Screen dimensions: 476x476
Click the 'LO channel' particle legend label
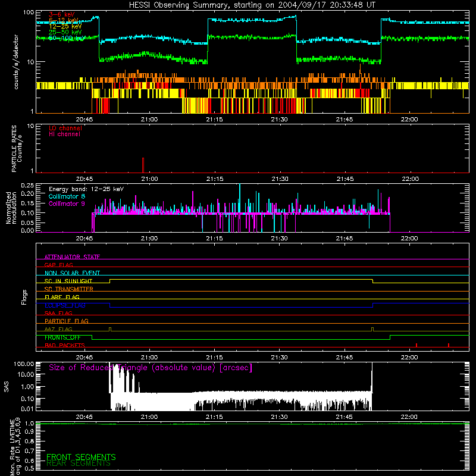[x=65, y=128]
